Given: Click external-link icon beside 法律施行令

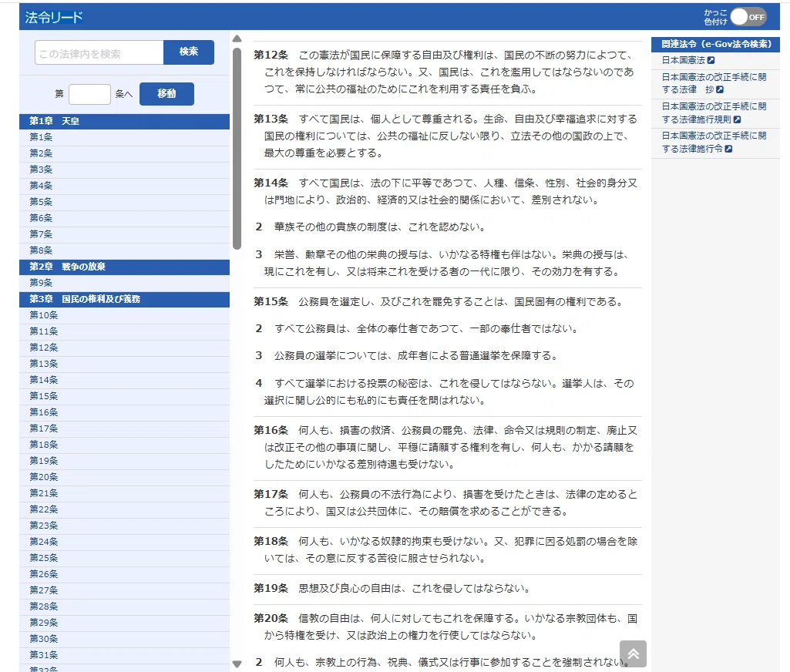Looking at the screenshot, I should pyautogui.click(x=728, y=149).
